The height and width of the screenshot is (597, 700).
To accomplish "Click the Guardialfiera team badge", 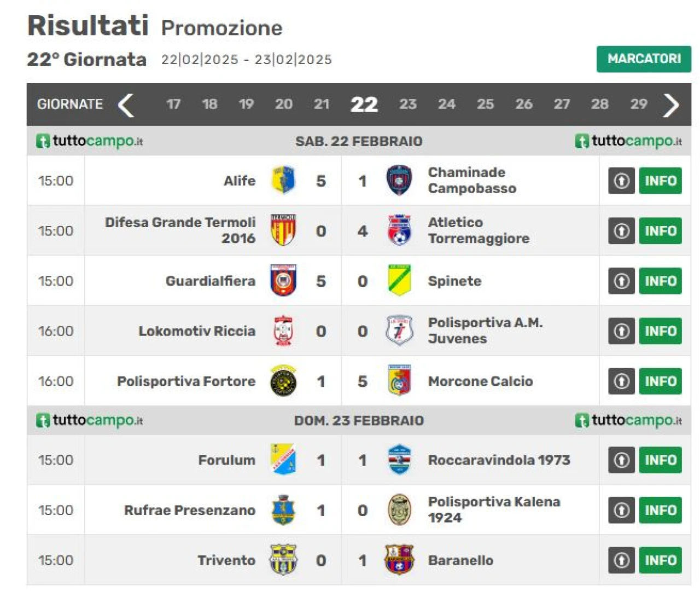I will [283, 281].
